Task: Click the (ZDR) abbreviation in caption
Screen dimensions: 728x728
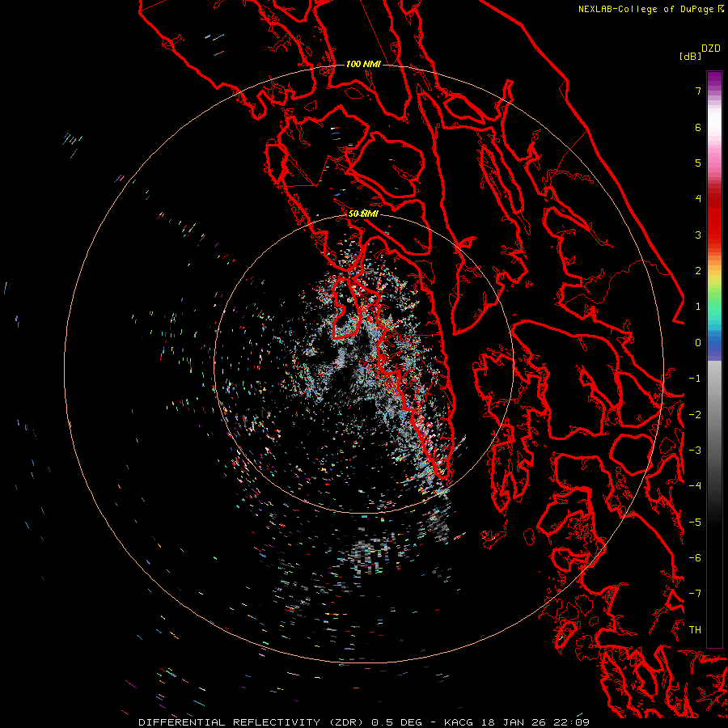Action: 346,722
